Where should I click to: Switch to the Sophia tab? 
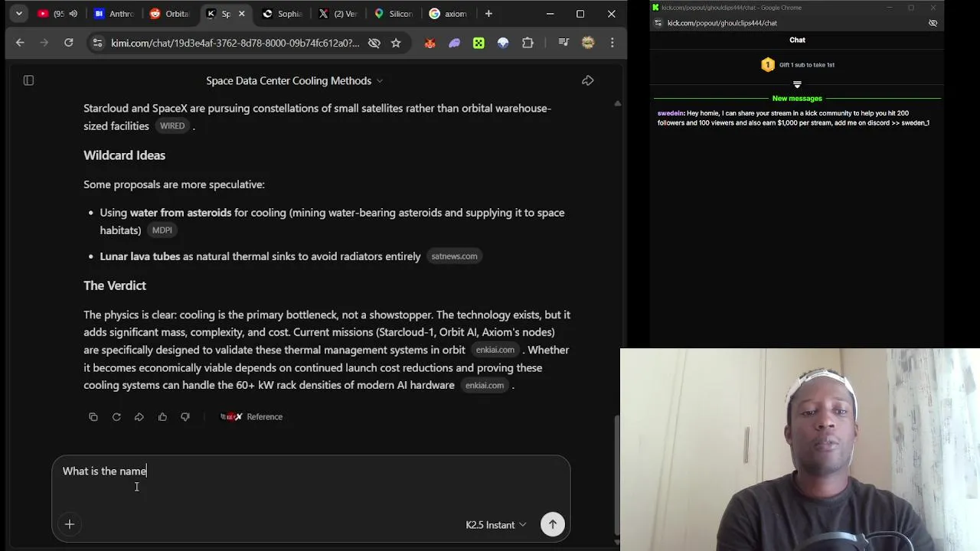283,13
